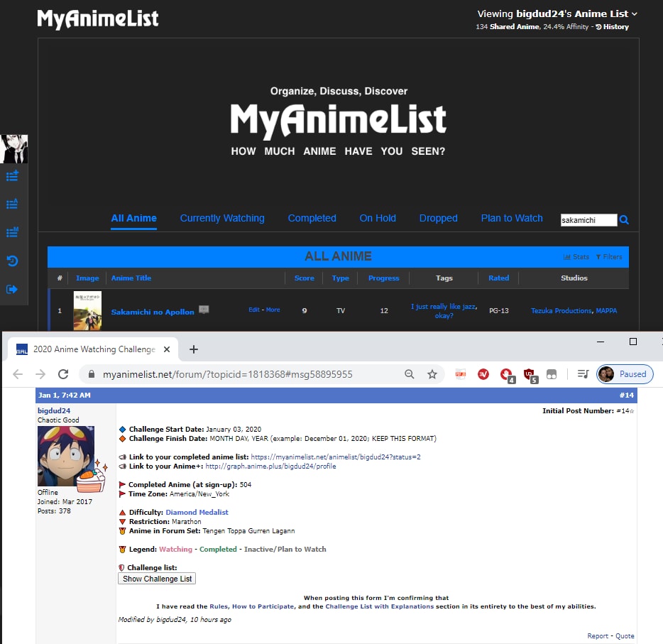This screenshot has height=644, width=663.
Task: Open the completed anime list URL link
Action: 336,457
